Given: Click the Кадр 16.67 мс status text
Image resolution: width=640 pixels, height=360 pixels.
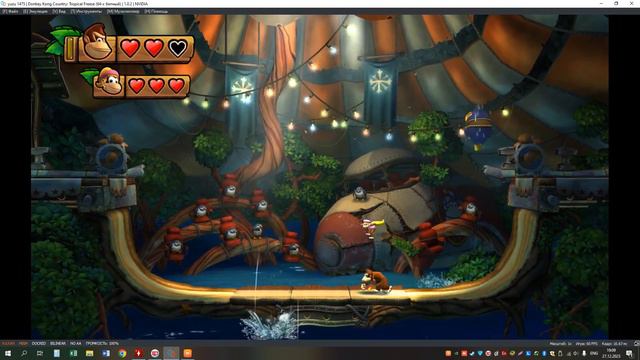Looking at the screenshot, I should point(614,344).
